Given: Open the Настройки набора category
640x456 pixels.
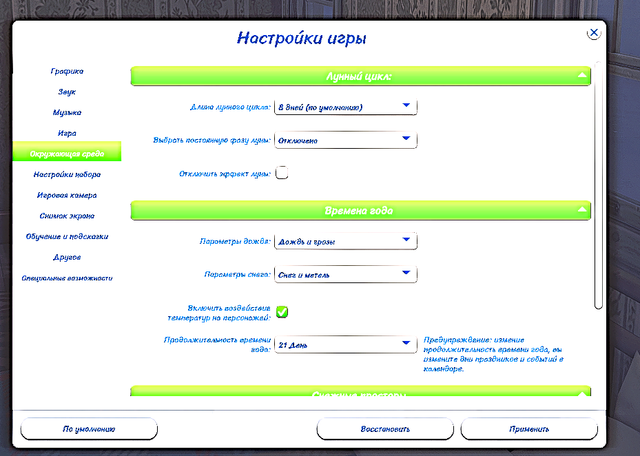Looking at the screenshot, I should [x=67, y=174].
